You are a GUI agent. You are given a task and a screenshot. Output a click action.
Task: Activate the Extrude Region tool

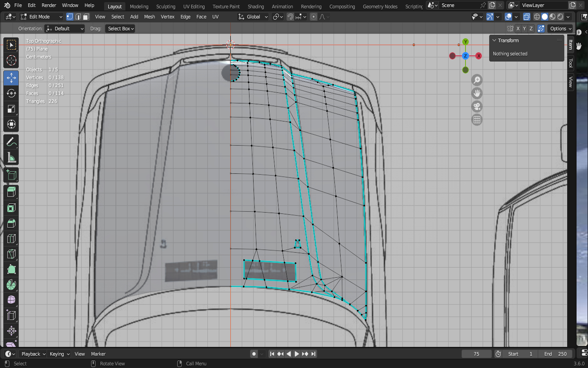pos(11,192)
